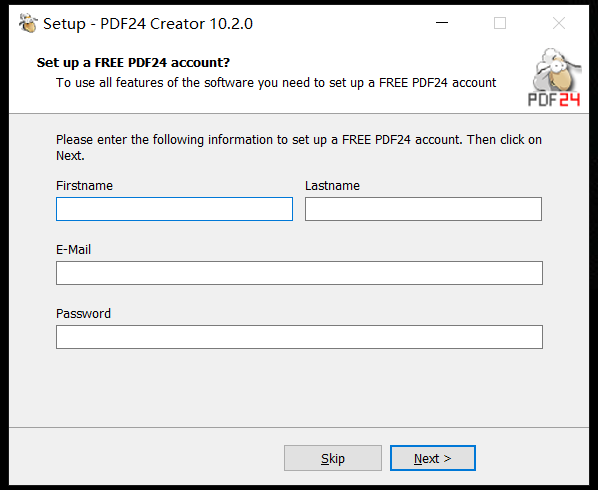598x490 pixels.
Task: Select the E-Mail input field
Action: pyautogui.click(x=299, y=273)
